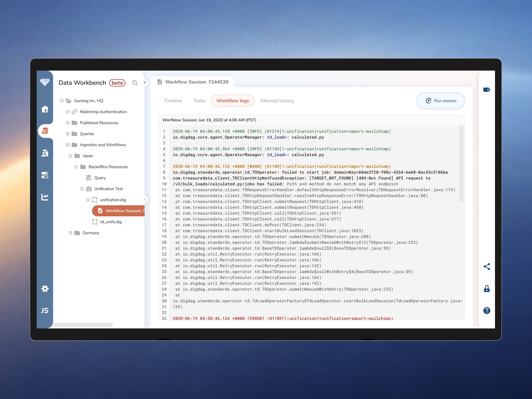The width and height of the screenshot is (532, 399).
Task: Click the horizontal scrollbar under the tree
Action: coord(83,325)
